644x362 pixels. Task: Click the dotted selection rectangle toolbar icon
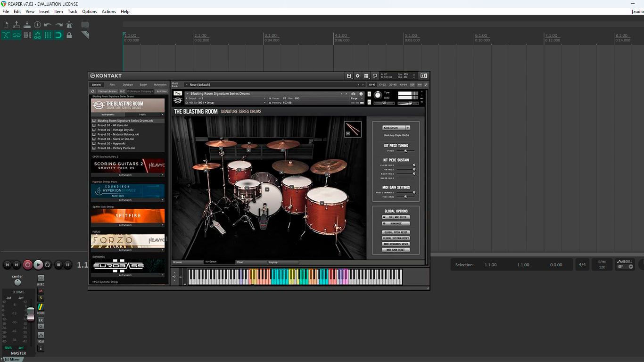(x=85, y=25)
